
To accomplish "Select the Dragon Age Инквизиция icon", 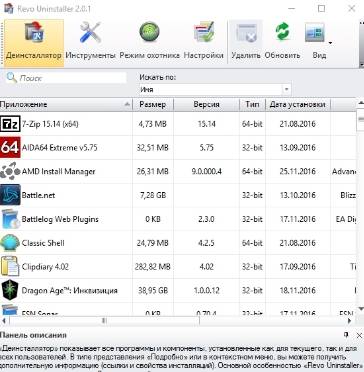I will coord(10,290).
